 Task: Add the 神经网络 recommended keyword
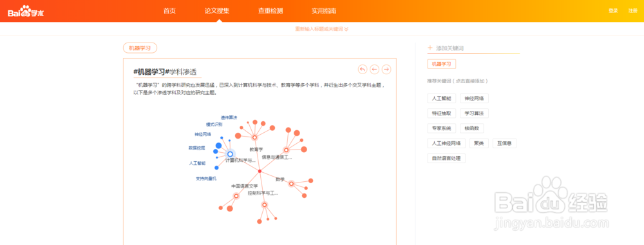tap(475, 99)
